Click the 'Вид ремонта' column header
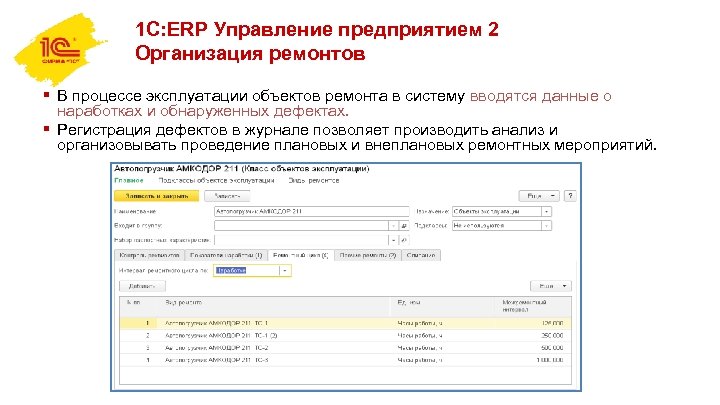The width and height of the screenshot is (720, 405). point(184,303)
